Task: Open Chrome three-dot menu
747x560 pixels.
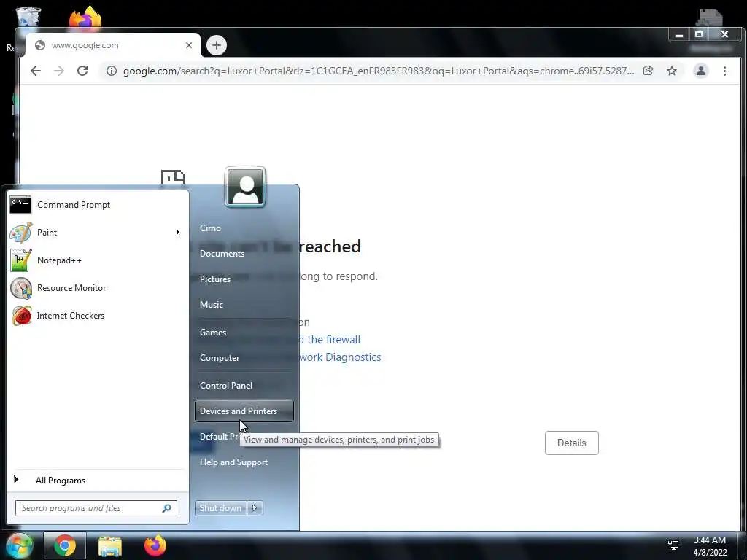Action: coord(724,71)
